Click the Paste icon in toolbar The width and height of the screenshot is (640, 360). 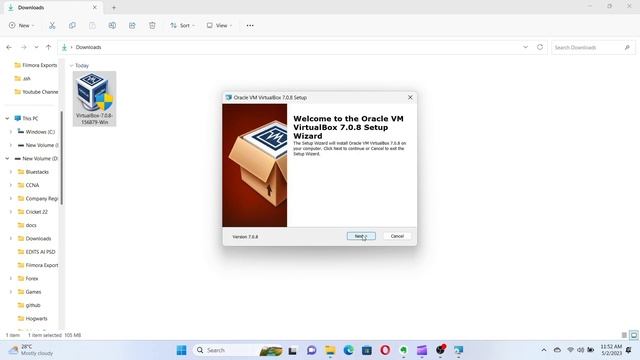92,25
